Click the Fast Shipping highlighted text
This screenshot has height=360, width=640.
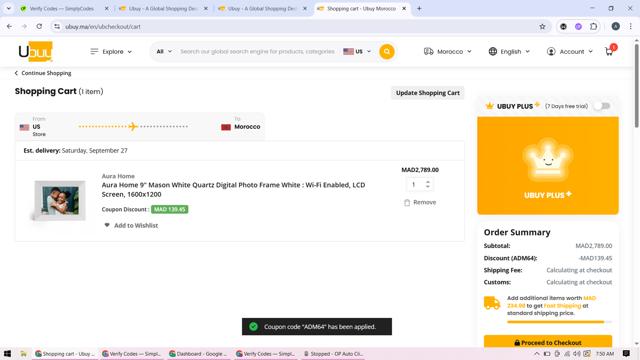(562, 306)
